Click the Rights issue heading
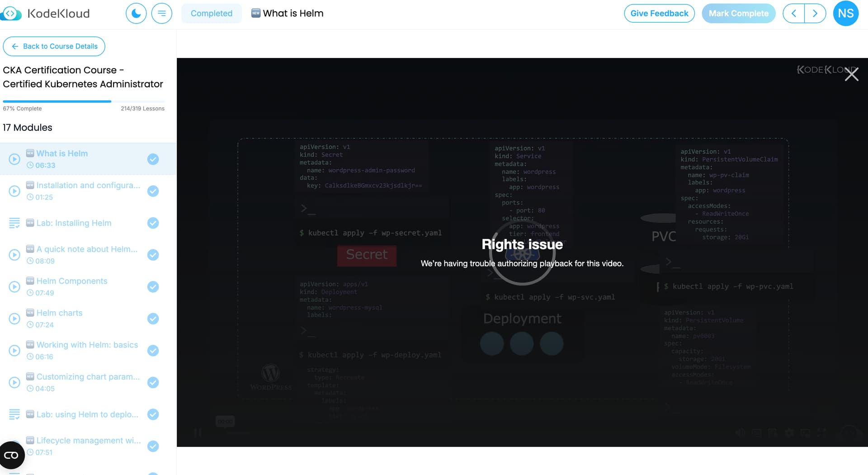 point(522,244)
